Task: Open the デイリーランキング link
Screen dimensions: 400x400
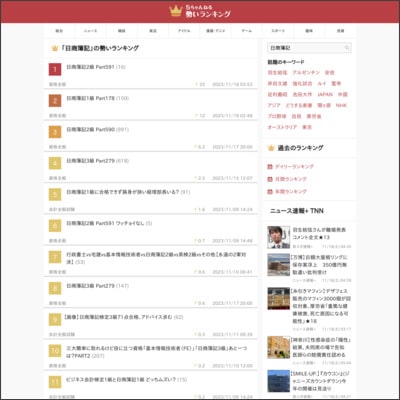Action: coord(294,167)
